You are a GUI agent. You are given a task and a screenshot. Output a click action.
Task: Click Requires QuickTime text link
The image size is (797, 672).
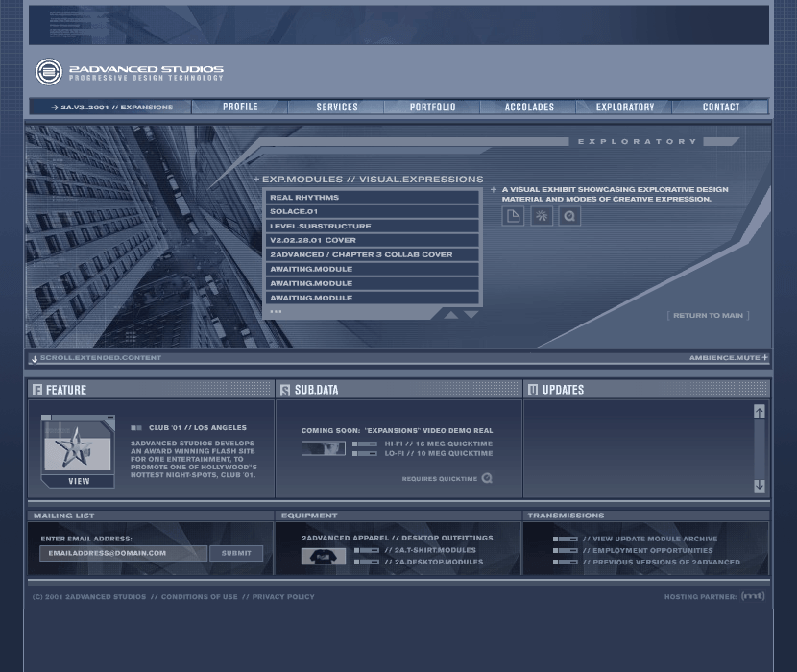point(440,479)
